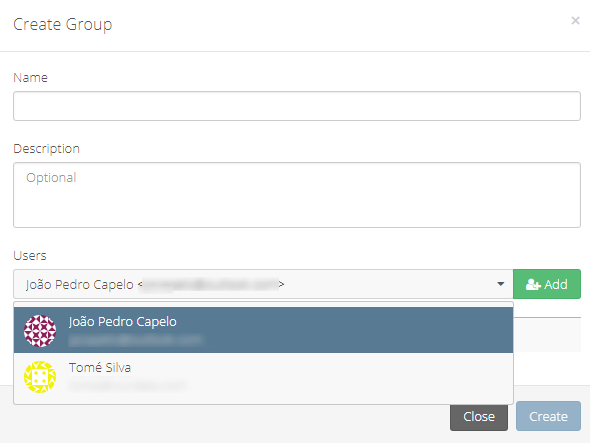Click the green Add user button
This screenshot has height=443, width=590.
pyautogui.click(x=547, y=284)
